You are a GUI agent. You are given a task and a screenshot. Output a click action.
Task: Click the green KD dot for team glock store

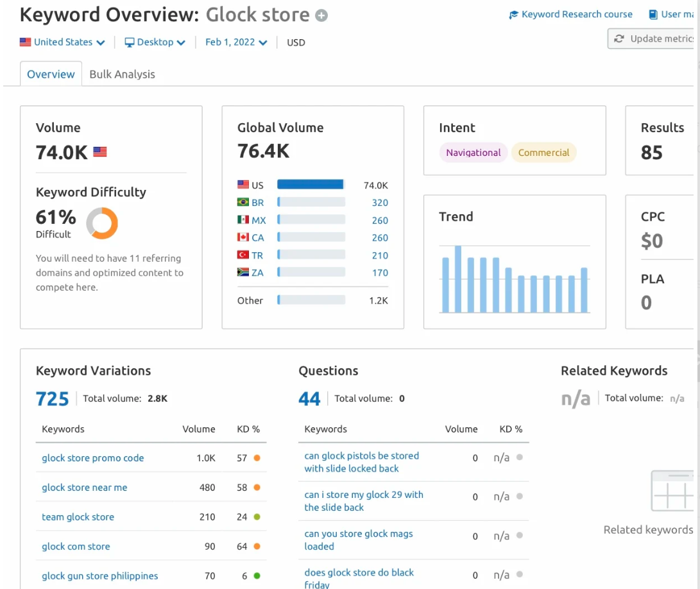click(257, 516)
